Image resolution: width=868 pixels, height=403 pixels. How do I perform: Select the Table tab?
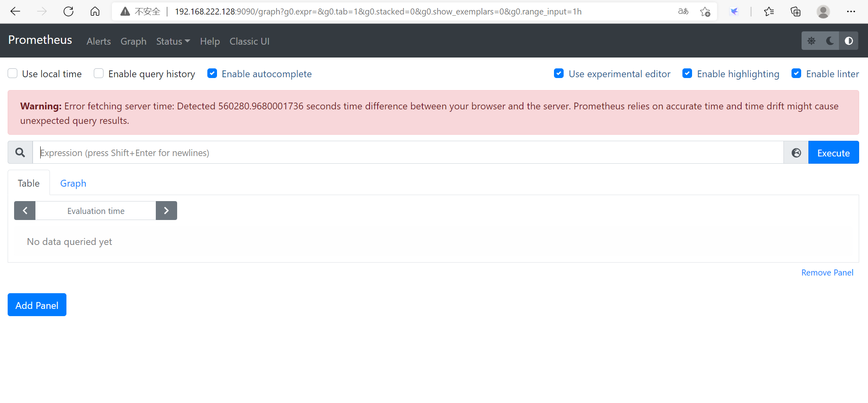point(29,183)
